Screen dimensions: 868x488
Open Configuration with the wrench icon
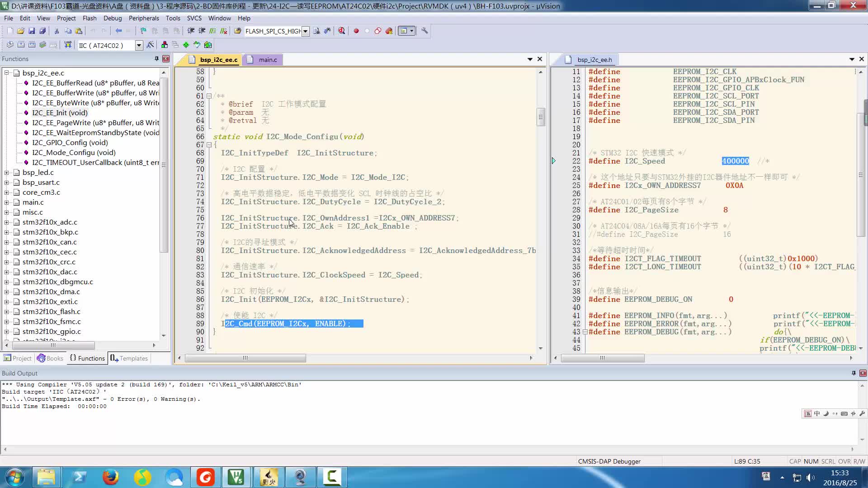(425, 31)
